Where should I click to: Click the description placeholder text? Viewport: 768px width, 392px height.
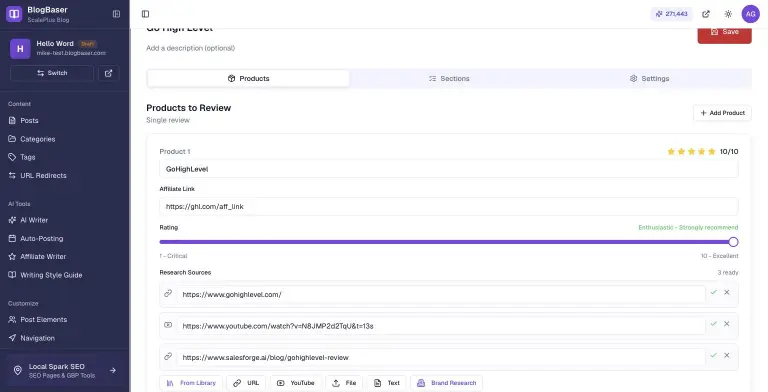[191, 49]
